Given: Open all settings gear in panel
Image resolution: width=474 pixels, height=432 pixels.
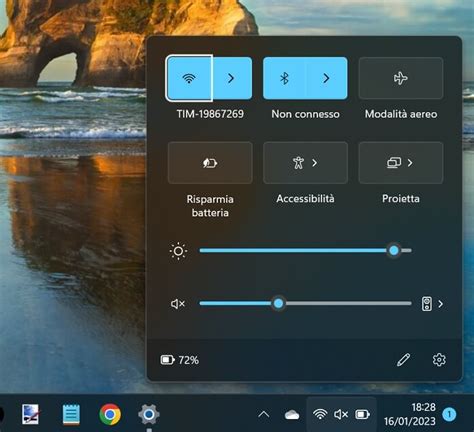Looking at the screenshot, I should click(439, 360).
